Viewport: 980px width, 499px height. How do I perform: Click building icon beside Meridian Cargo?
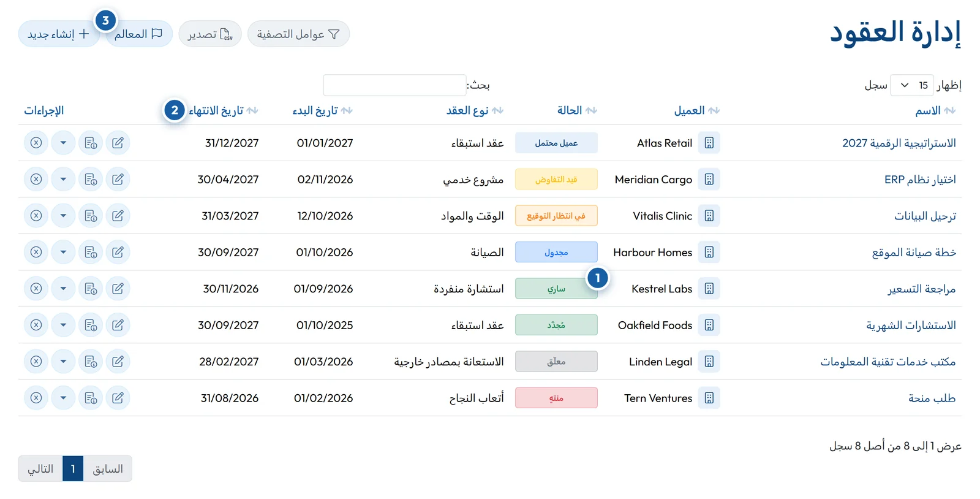(709, 179)
